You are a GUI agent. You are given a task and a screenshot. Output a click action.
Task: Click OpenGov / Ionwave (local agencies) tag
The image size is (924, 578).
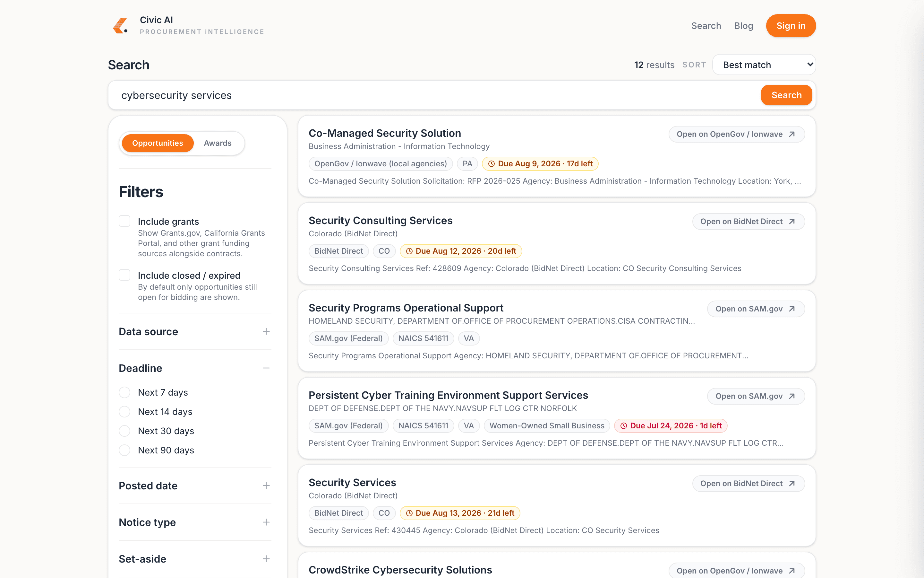coord(380,164)
